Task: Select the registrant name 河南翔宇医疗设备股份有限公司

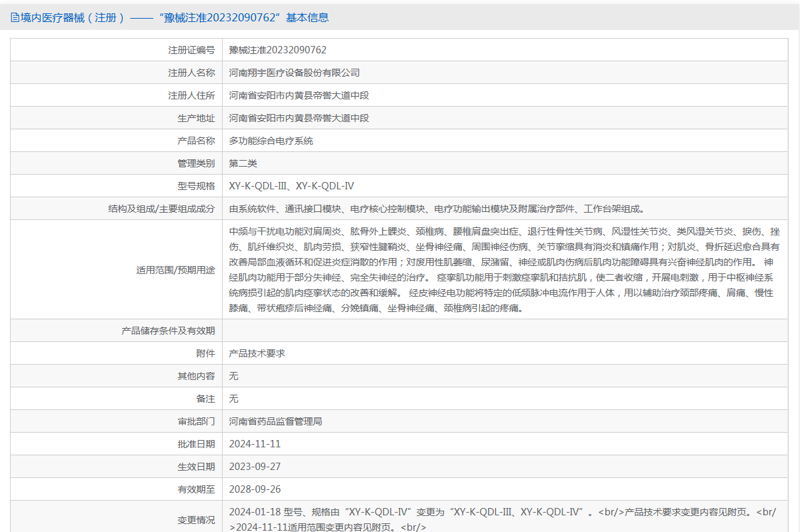Action: tap(294, 73)
